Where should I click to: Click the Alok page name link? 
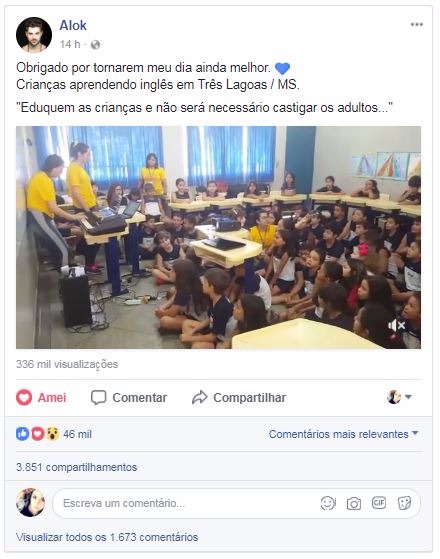pyautogui.click(x=73, y=25)
